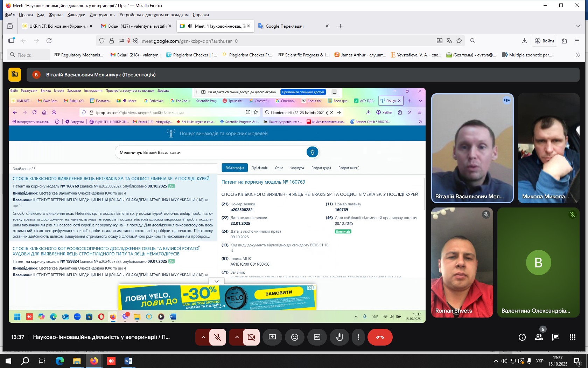Click the red leave call button

pos(380,337)
